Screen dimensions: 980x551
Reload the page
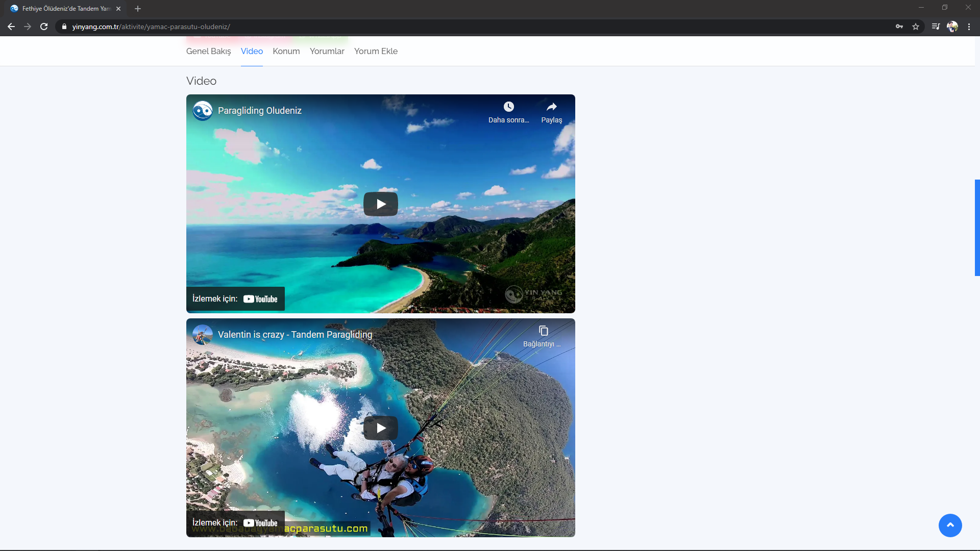tap(44, 27)
